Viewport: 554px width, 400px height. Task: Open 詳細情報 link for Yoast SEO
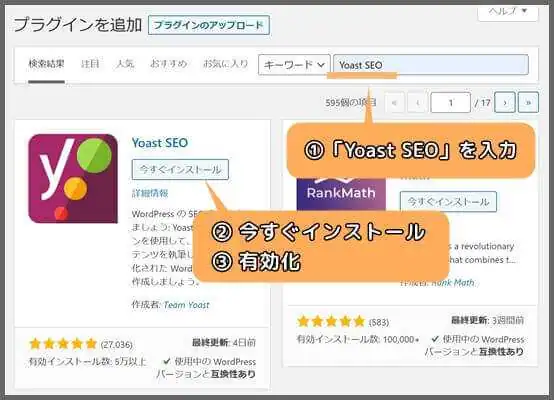[150, 193]
